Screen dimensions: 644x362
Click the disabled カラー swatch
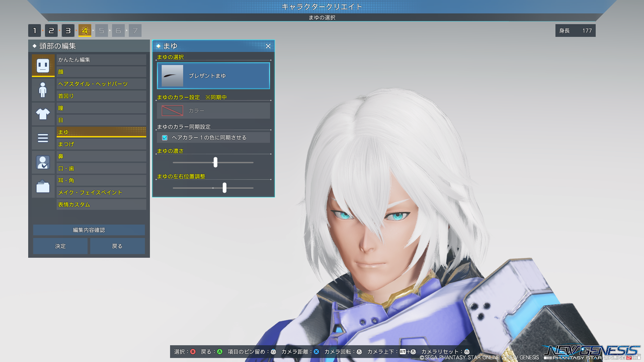pyautogui.click(x=173, y=110)
